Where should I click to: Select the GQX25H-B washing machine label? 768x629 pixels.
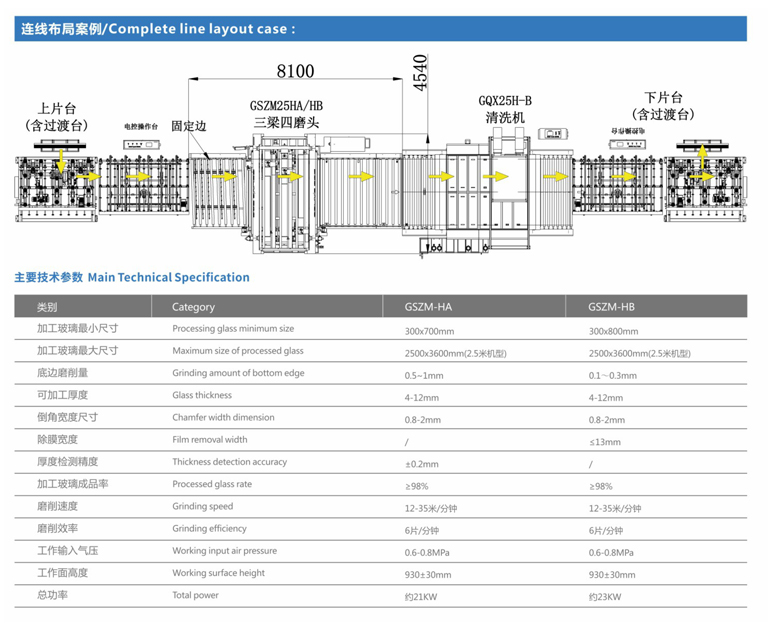coord(504,100)
